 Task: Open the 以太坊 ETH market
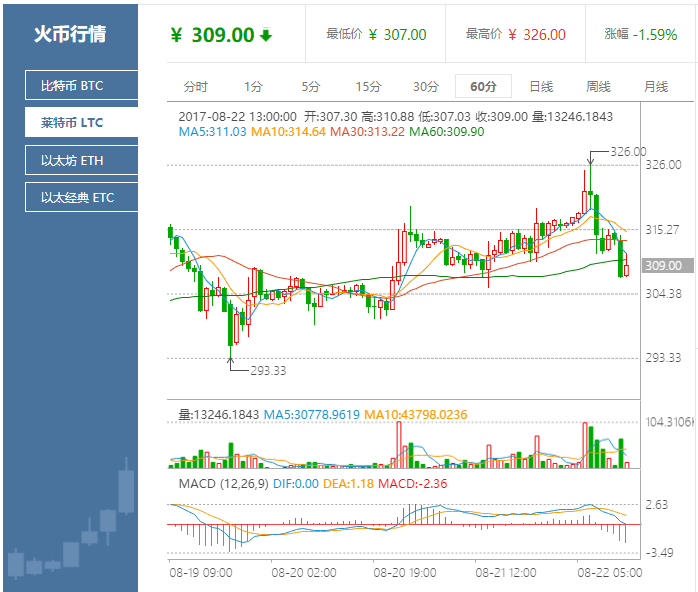tap(81, 160)
